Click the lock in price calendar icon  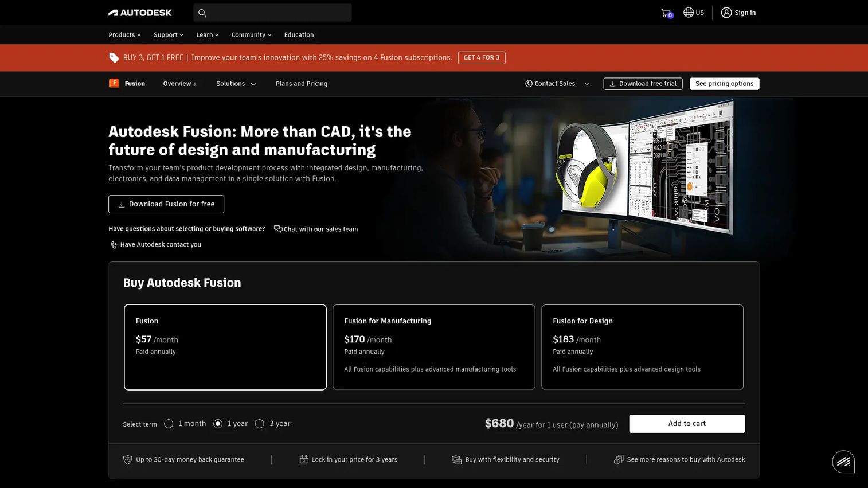coord(304,460)
